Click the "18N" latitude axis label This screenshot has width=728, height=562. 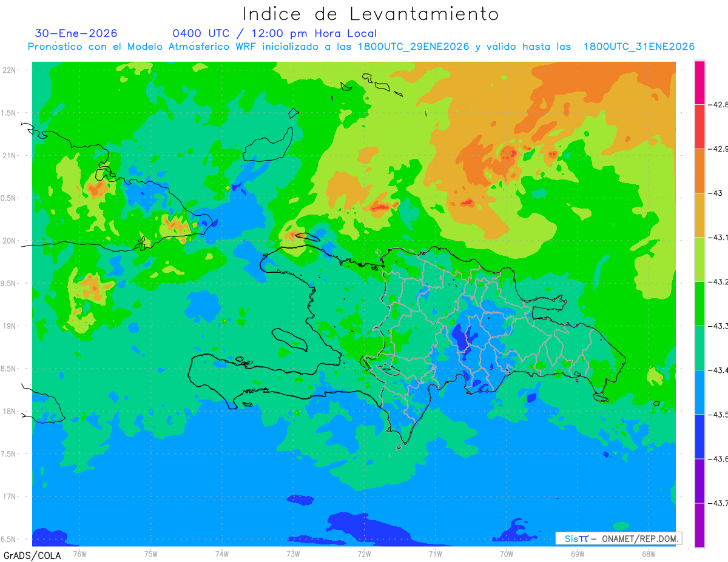10,412
